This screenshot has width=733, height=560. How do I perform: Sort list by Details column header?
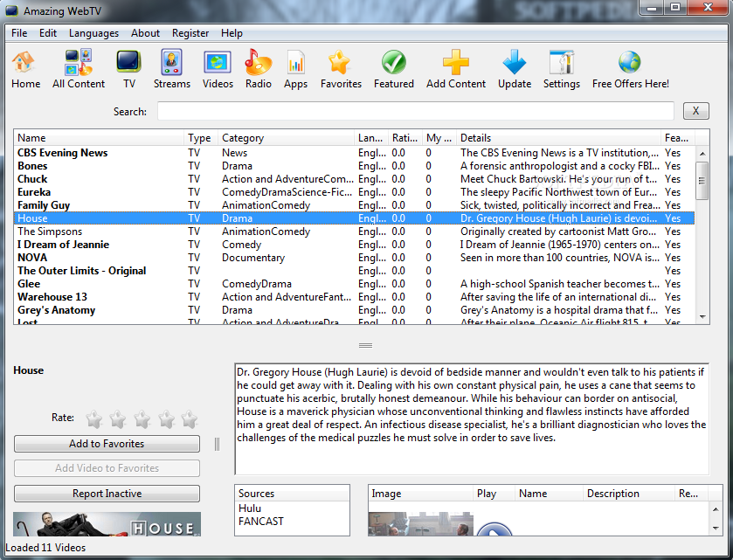click(x=558, y=138)
